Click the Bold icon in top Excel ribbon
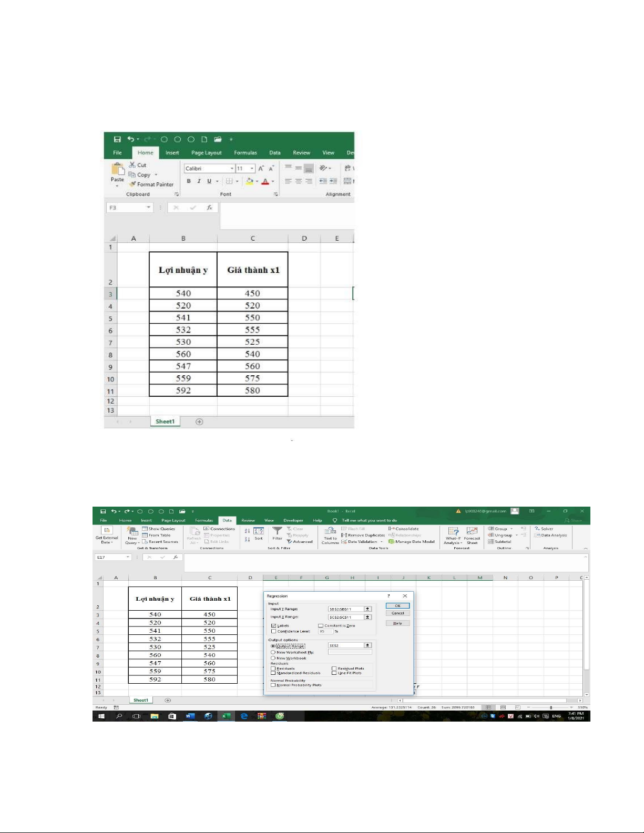 [x=189, y=181]
